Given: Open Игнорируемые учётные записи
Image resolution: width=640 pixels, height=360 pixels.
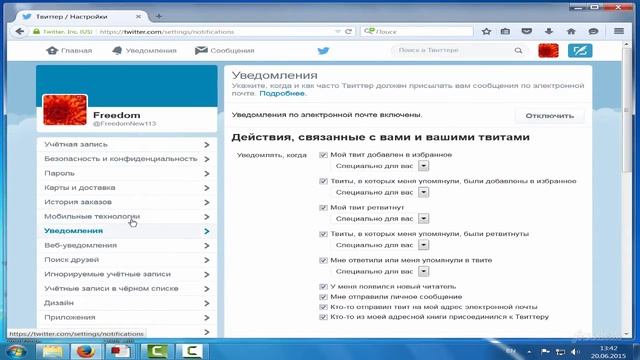Looking at the screenshot, I should pyautogui.click(x=127, y=274).
